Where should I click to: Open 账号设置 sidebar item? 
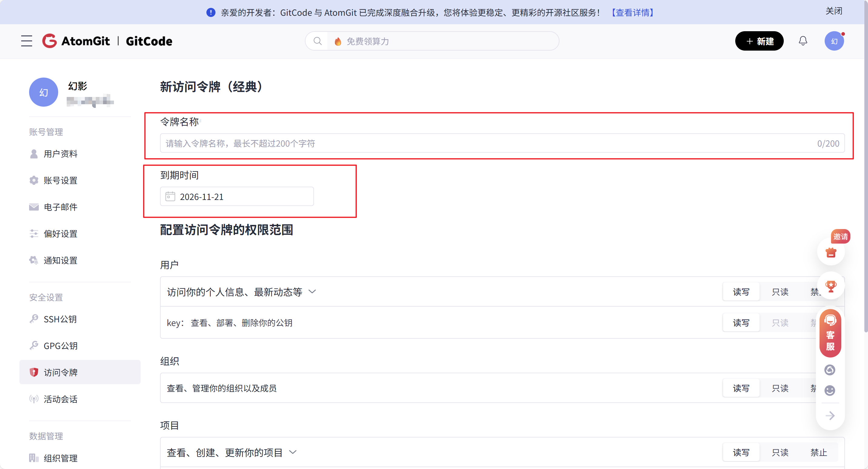tap(60, 181)
